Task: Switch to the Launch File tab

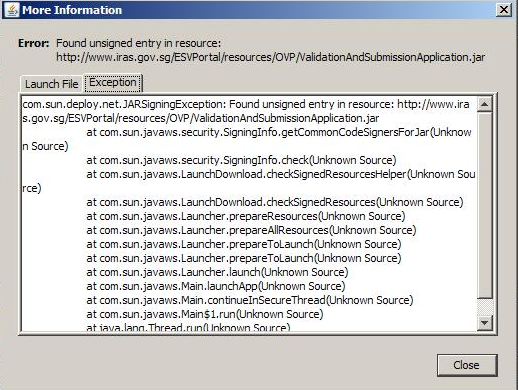Action: 51,84
